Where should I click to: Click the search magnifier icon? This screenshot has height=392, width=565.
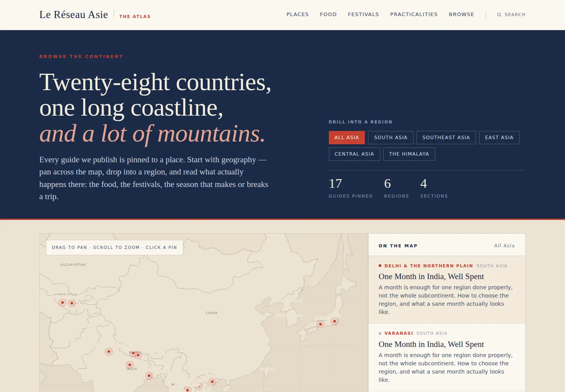tap(499, 15)
